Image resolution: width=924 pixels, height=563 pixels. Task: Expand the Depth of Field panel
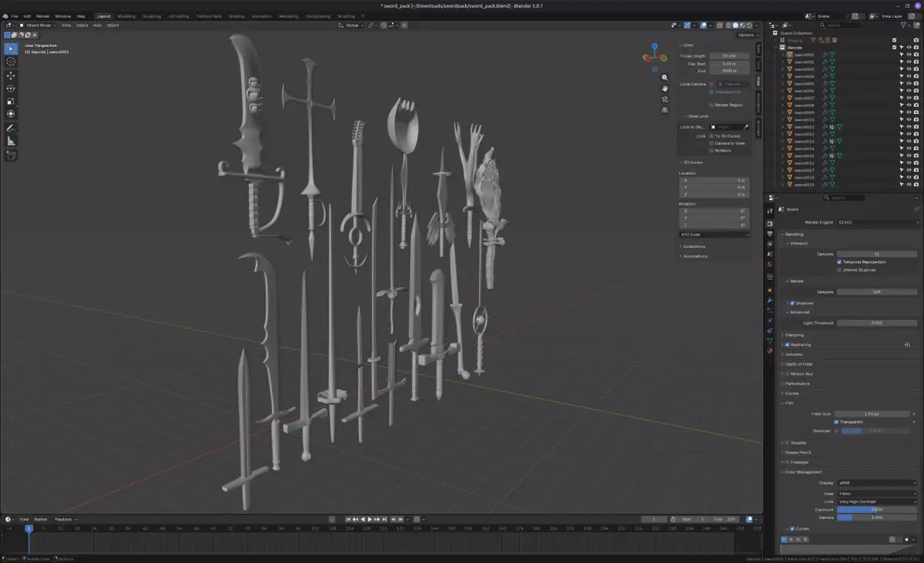point(798,364)
